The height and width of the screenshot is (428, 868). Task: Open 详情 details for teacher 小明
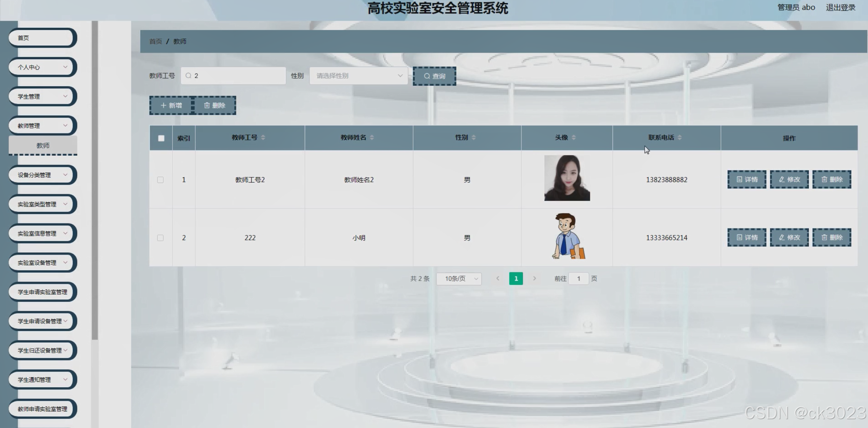tap(747, 237)
